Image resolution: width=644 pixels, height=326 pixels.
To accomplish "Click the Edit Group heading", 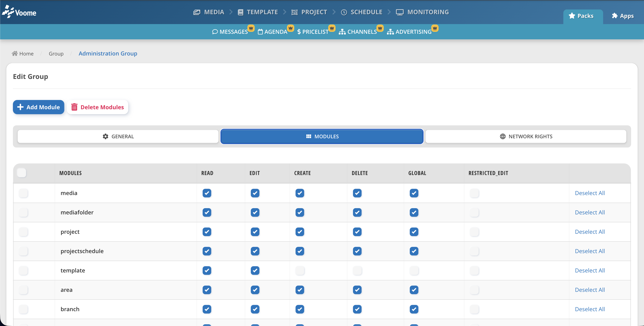I will coord(31,77).
